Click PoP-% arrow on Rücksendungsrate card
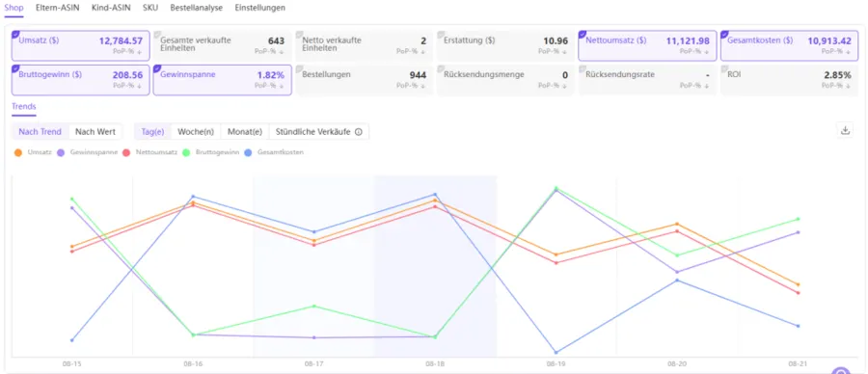Screen dimensions: 868x374 707,86
